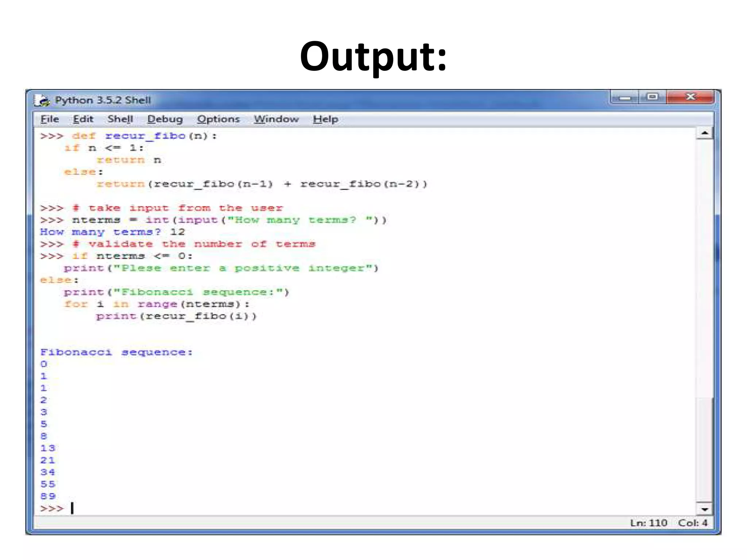Screen dimensions: 747x560
Task: Open the Debug menu
Action: point(165,119)
